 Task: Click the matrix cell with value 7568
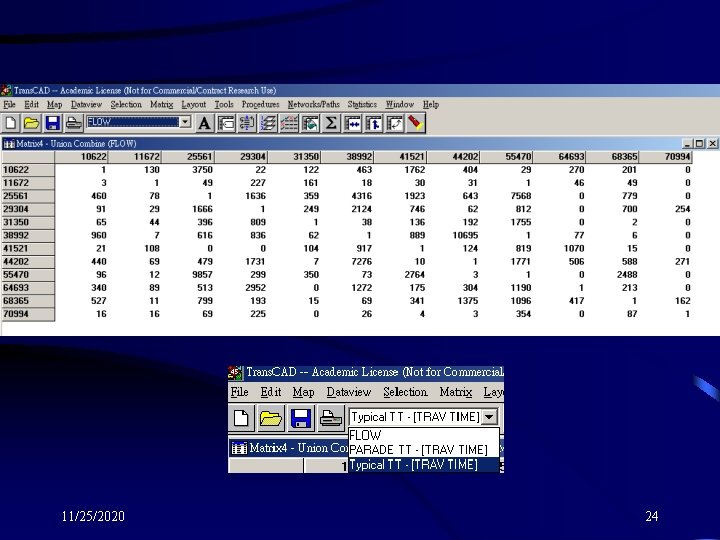coord(521,196)
